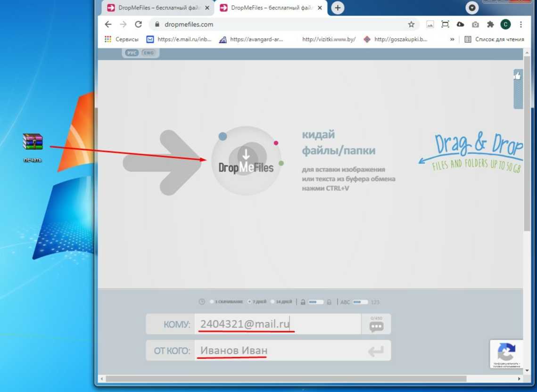Click the КОМУ email input field
The width and height of the screenshot is (537, 392).
(x=277, y=324)
